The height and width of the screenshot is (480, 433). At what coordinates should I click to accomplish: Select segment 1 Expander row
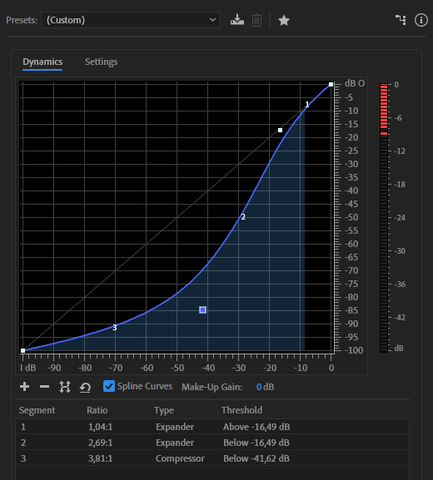point(212,427)
